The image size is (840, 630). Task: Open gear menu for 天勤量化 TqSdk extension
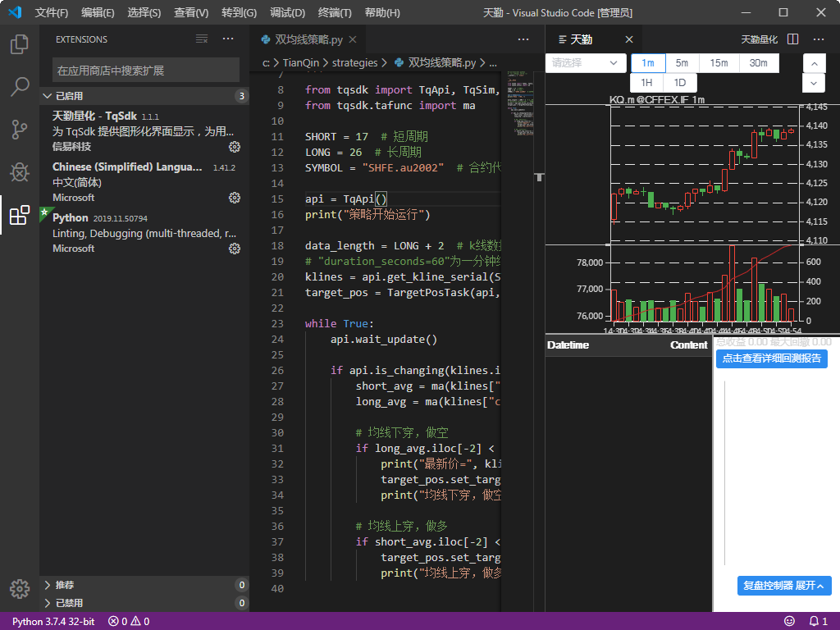234,147
